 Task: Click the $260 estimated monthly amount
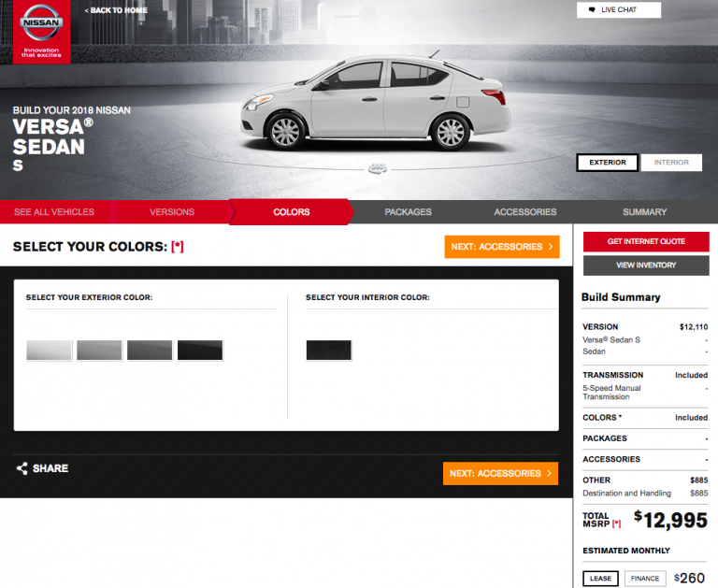[689, 579]
